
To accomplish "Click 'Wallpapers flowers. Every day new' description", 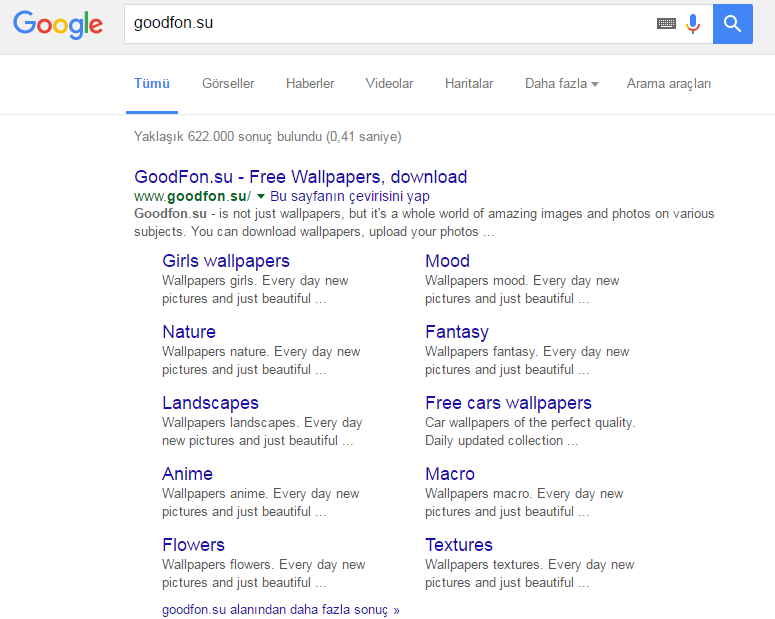I will tap(263, 574).
